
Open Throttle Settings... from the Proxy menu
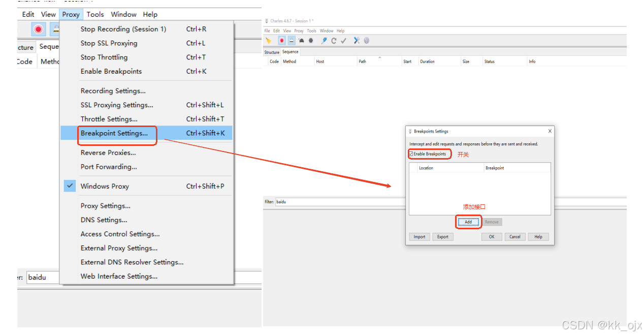146,119
